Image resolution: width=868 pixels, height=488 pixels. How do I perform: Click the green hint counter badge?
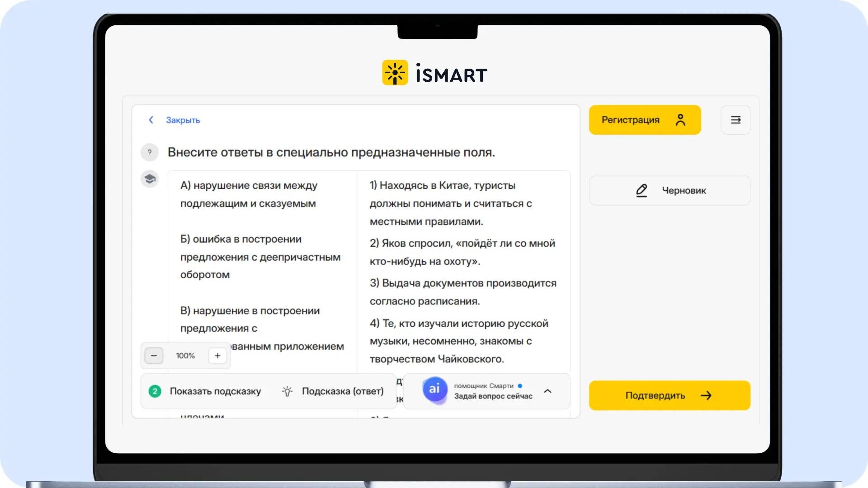click(x=155, y=391)
